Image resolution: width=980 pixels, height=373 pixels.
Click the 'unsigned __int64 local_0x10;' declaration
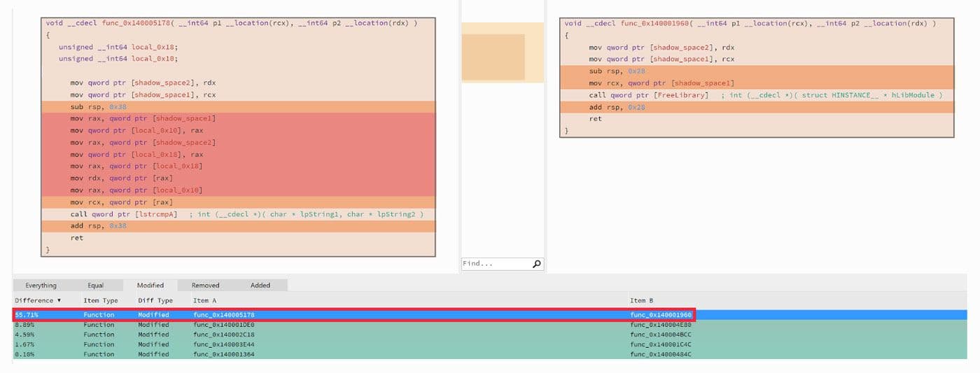(x=118, y=59)
